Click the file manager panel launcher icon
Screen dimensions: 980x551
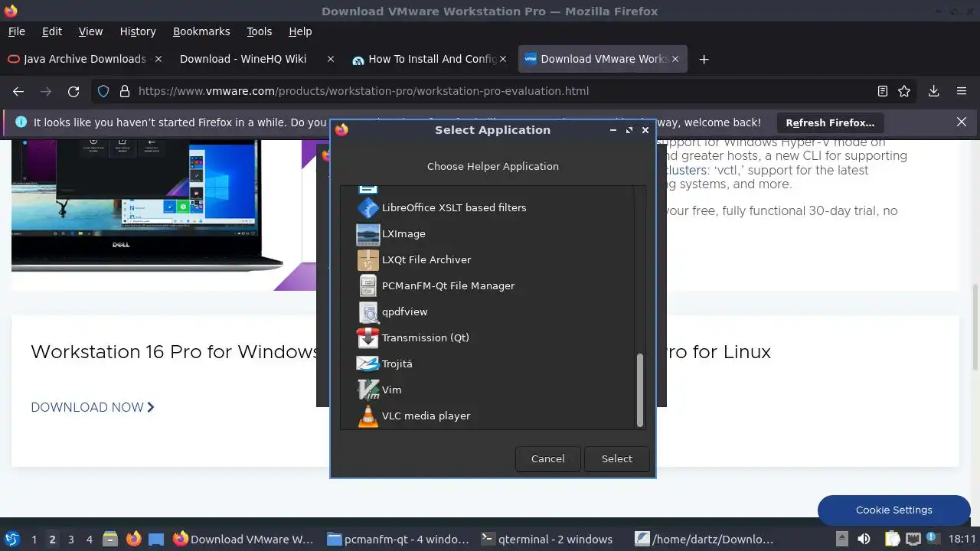pyautogui.click(x=110, y=539)
